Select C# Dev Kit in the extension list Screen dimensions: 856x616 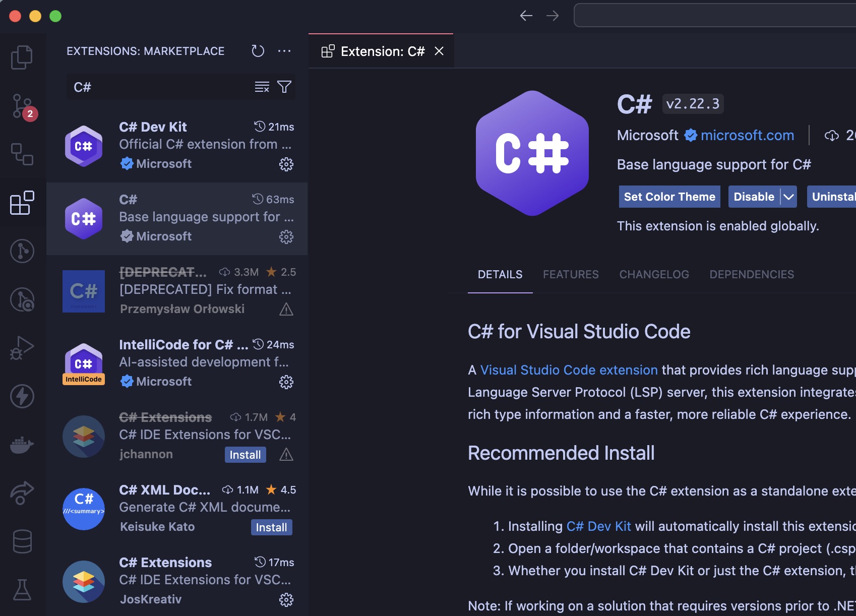[177, 146]
